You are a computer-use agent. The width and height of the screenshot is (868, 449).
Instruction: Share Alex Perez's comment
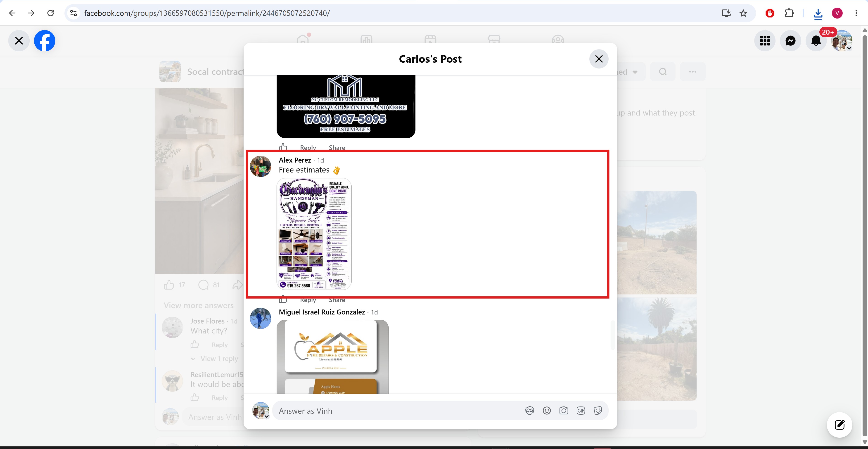(x=337, y=300)
